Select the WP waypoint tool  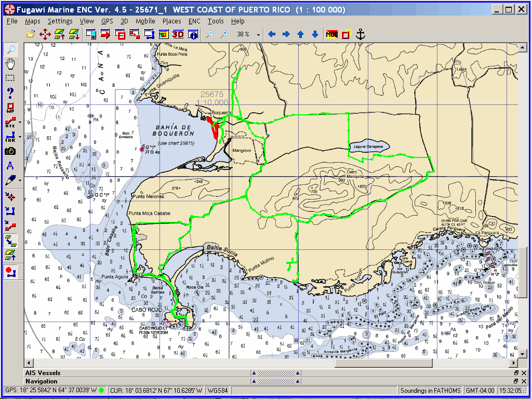point(10,108)
